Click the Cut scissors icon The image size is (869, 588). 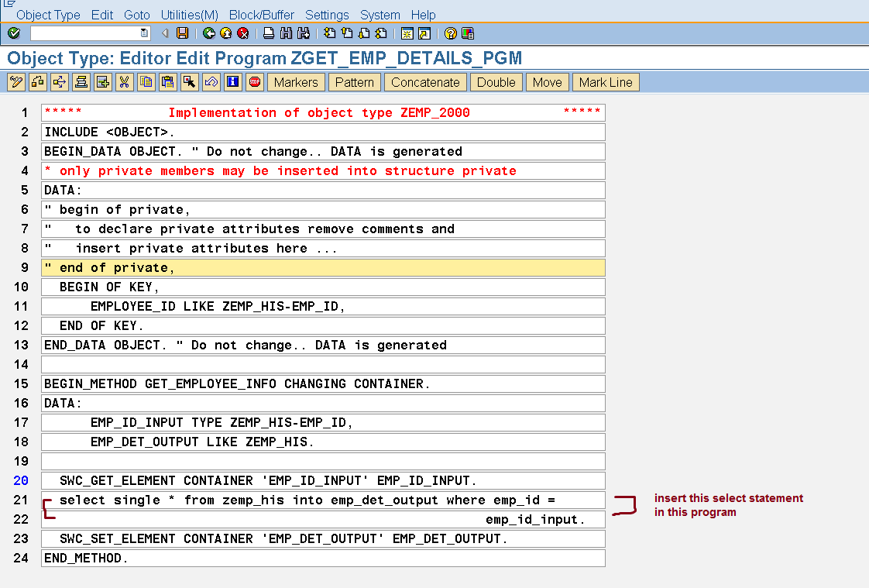click(124, 82)
